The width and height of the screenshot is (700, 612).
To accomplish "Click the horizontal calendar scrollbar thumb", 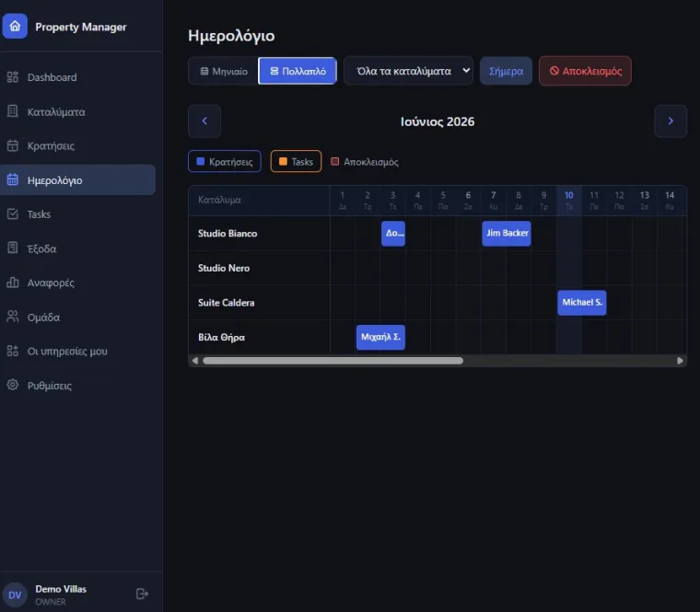I will click(333, 361).
